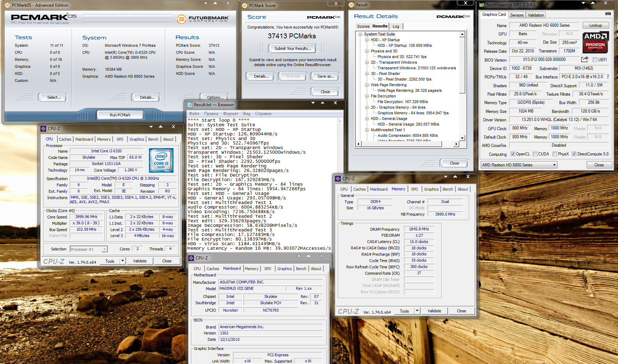Click the Save as... button
This screenshot has width=618, height=364.
[326, 76]
